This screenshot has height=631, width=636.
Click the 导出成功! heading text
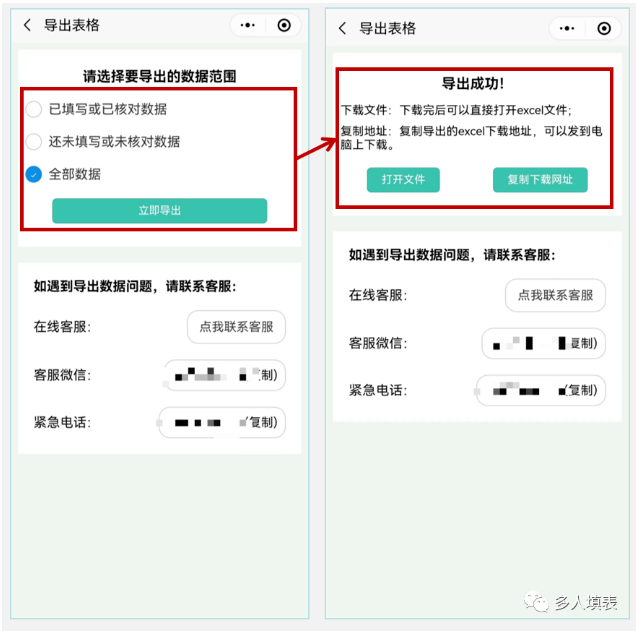(x=473, y=84)
